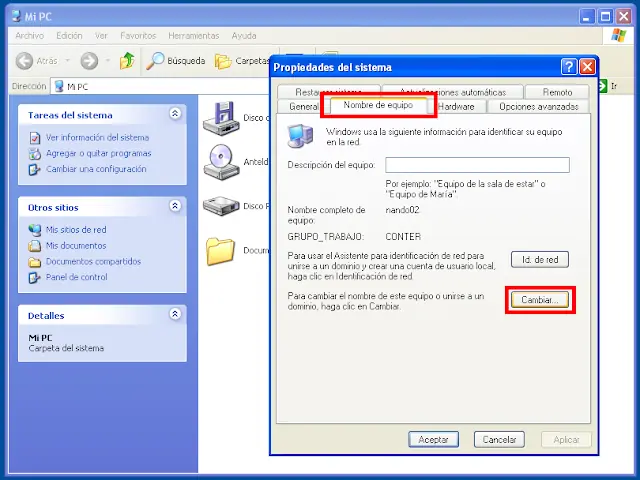Click Cambiar una configuración icon
This screenshot has height=480, width=640.
click(x=34, y=169)
